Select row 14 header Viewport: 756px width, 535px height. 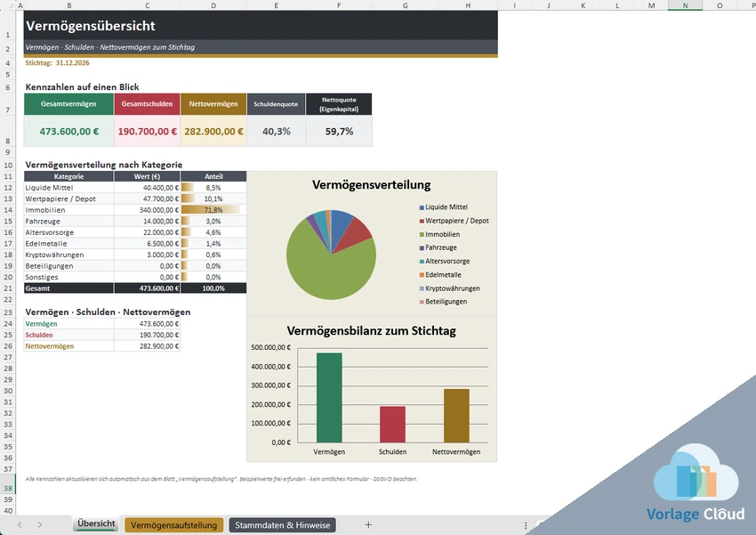[x=8, y=210]
